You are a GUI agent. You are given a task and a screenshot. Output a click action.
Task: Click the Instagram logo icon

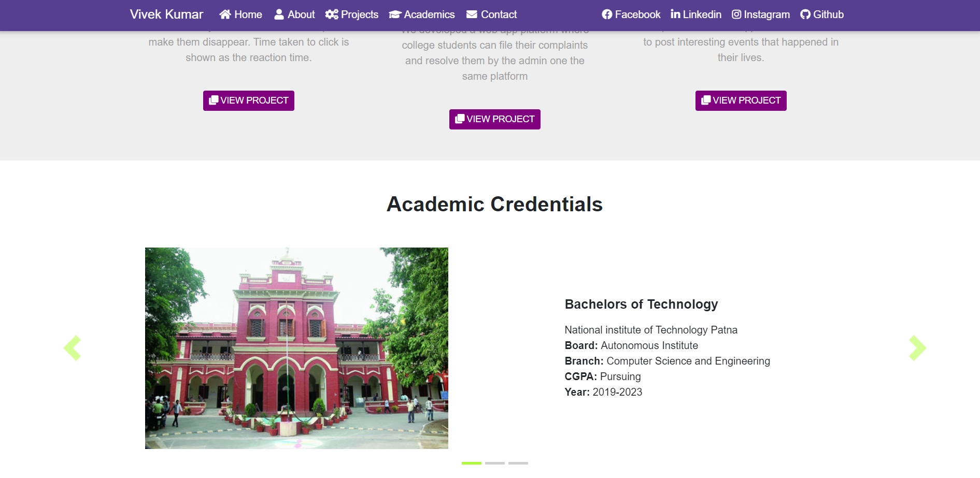pyautogui.click(x=736, y=15)
